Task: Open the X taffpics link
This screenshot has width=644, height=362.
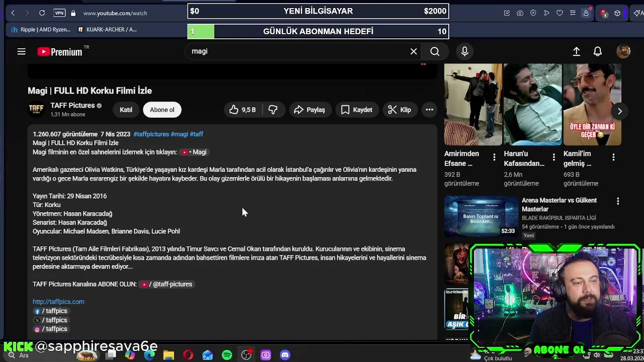Action: 50,320
